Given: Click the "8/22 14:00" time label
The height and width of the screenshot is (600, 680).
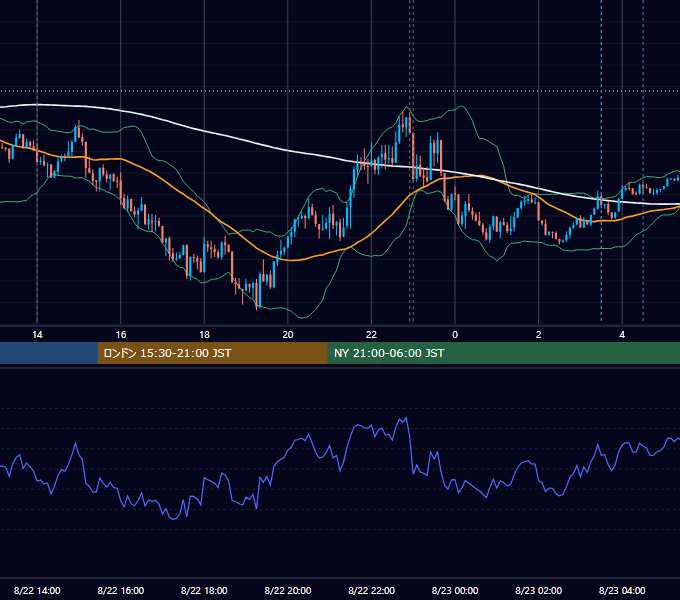Looking at the screenshot, I should [x=37, y=590].
